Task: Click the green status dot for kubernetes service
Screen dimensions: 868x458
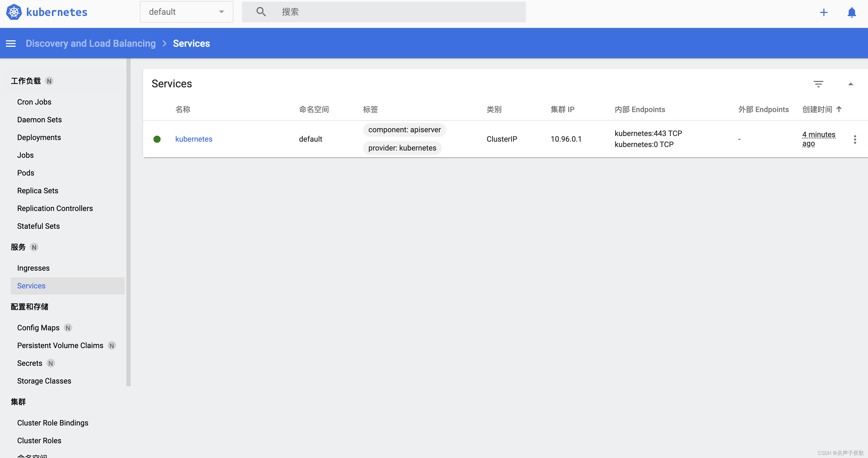Action: click(x=157, y=139)
